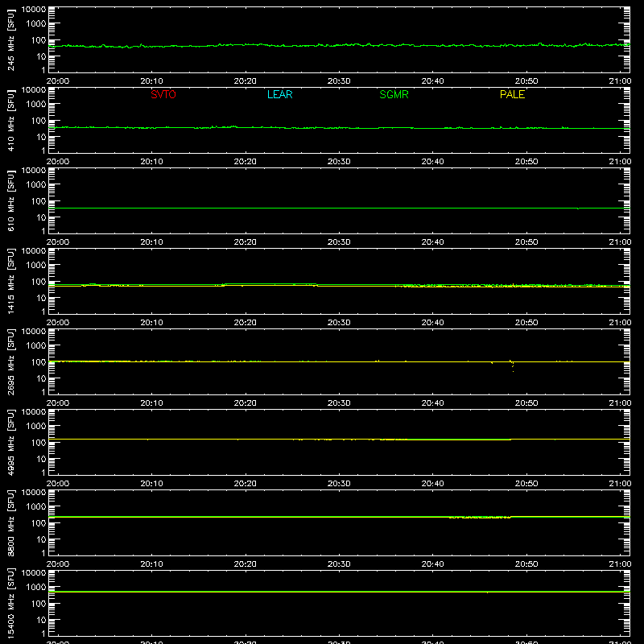
Task: Select the 2695 MHz [SFU] axis title
Action: pos(10,362)
